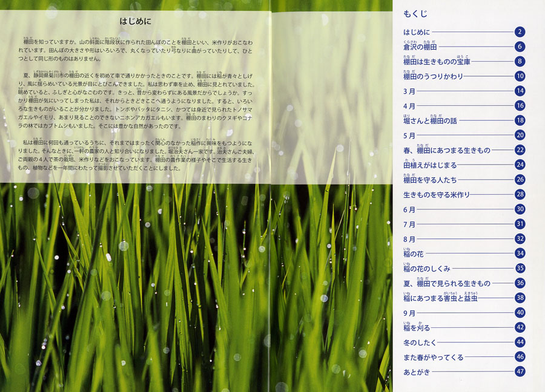The width and height of the screenshot is (545, 392).
Task: Select the 棚田を守る人たち entry
Action: click(x=429, y=180)
